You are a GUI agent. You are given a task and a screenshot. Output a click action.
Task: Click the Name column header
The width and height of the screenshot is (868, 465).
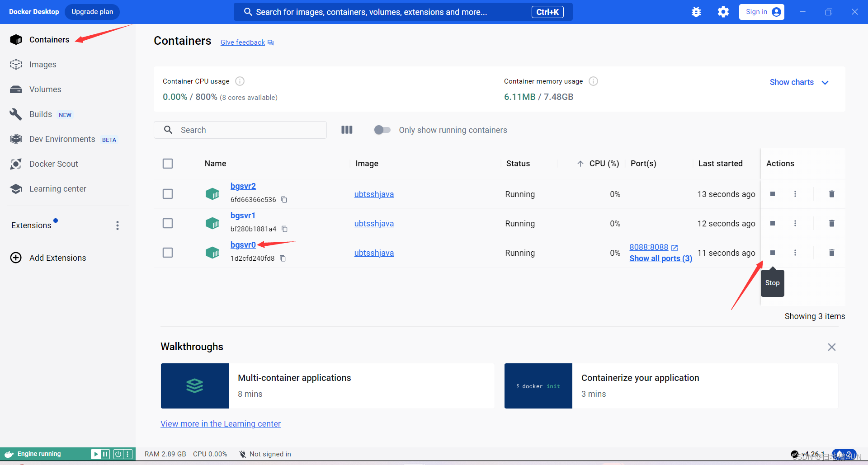point(215,164)
